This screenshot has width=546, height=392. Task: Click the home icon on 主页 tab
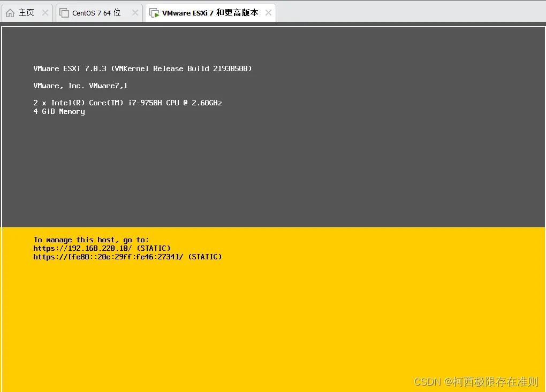pos(11,13)
